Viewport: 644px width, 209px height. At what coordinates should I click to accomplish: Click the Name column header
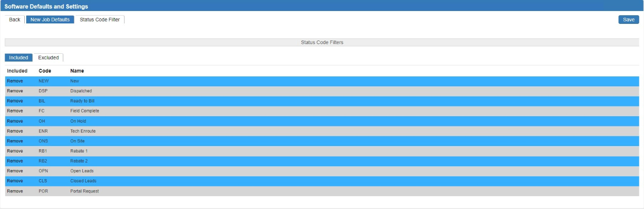click(x=77, y=71)
